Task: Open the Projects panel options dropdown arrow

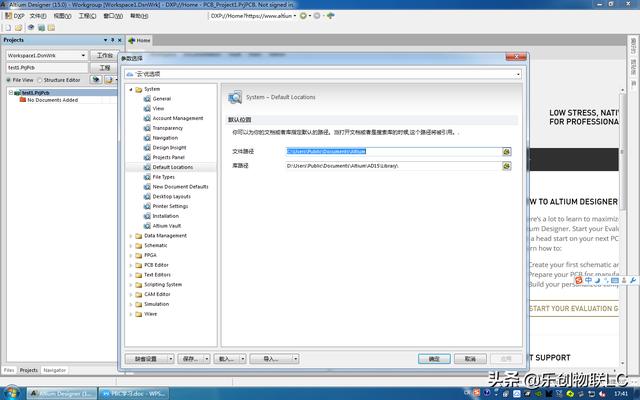Action: pos(105,40)
